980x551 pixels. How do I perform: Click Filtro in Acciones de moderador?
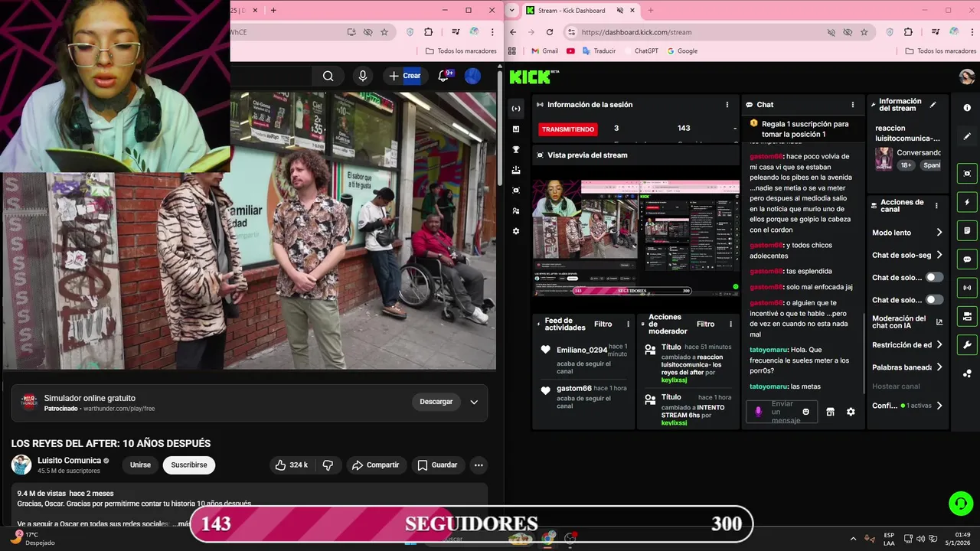[705, 324]
